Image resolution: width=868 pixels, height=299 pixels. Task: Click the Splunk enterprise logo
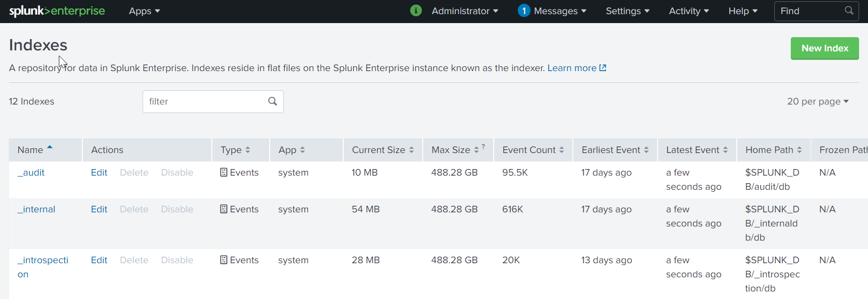pos(57,11)
